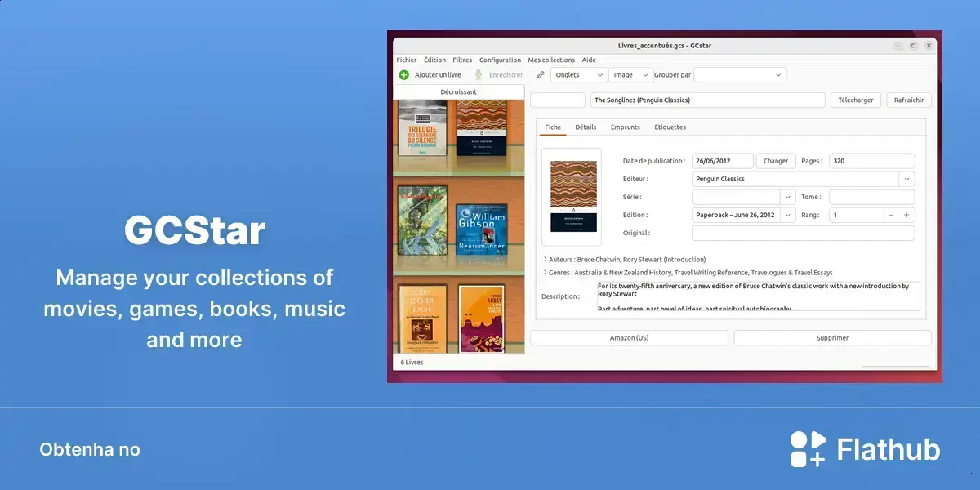Open the Configuration menu
Image resolution: width=980 pixels, height=490 pixels.
(x=500, y=60)
